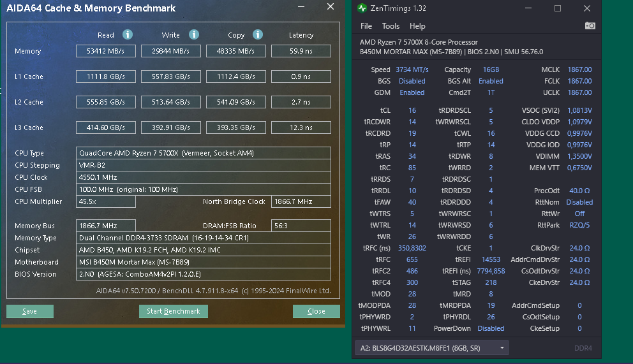Image resolution: width=633 pixels, height=364 pixels.
Task: Click the tRC value 85
Action: pos(412,168)
